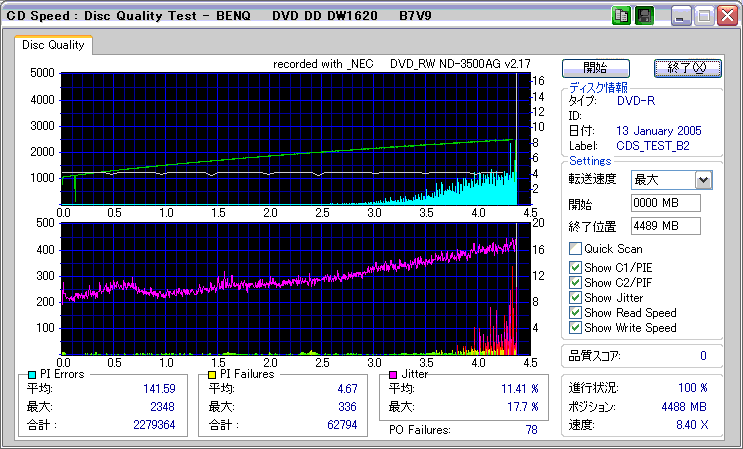Enable the Quick Scan checkbox

(575, 248)
